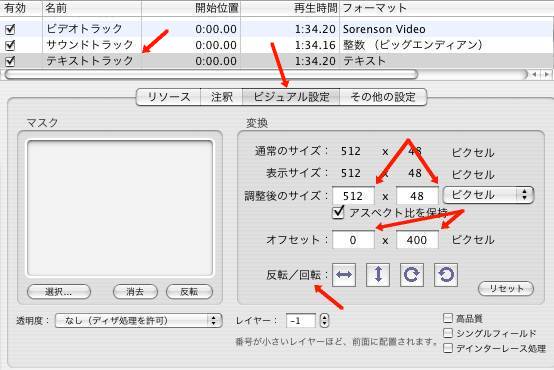Screen dimensions: 554x370
Task: Uncheck the ビデオトラック enabled checkbox
Action: [10, 29]
